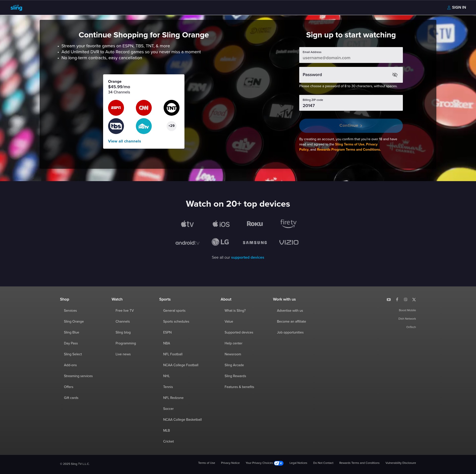Click the Sling logo in header
This screenshot has width=476, height=474.
16,8
